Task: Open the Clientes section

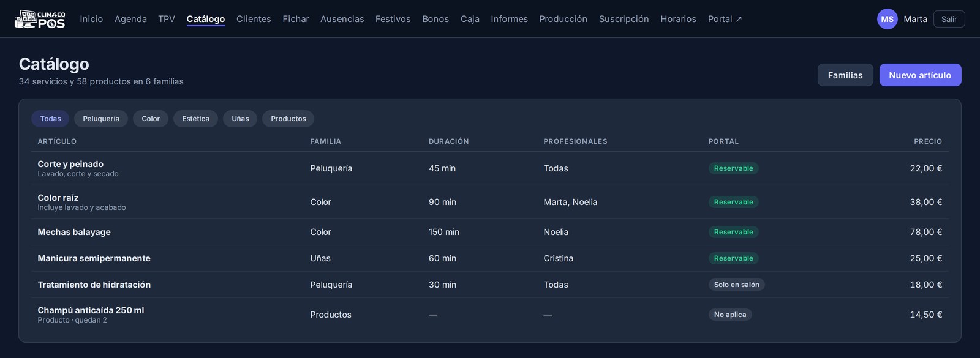Action: pyautogui.click(x=254, y=19)
